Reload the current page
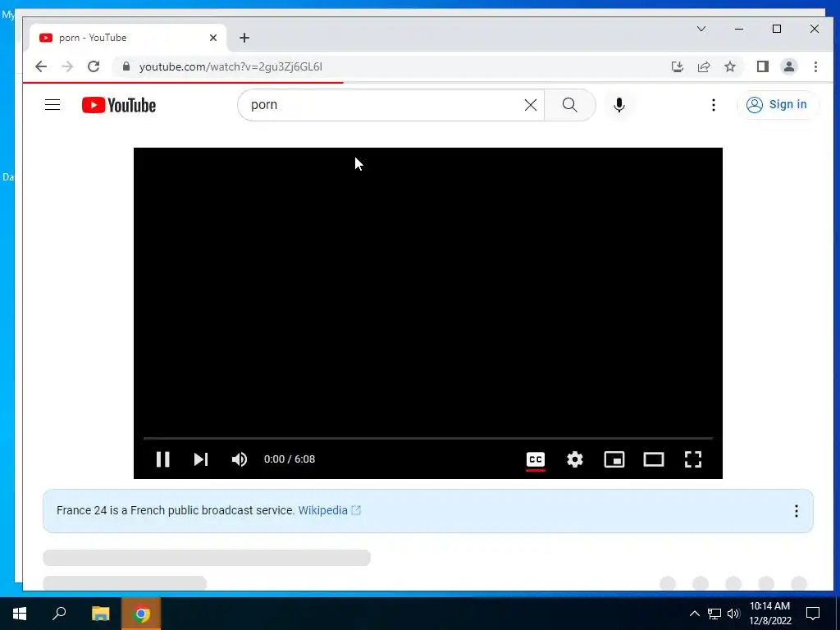 tap(94, 66)
